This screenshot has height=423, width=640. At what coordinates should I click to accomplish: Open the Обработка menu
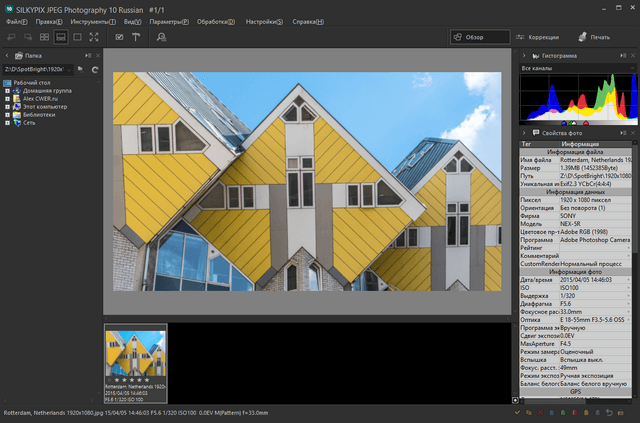coord(216,21)
